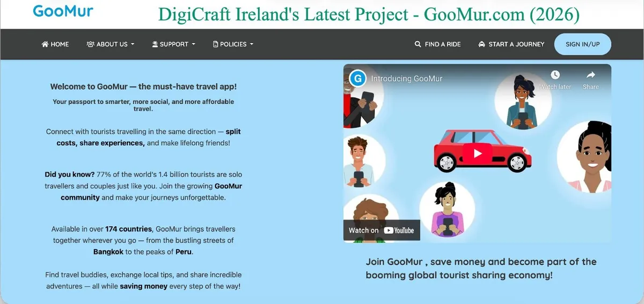Image resolution: width=644 pixels, height=304 pixels.
Task: Click Watch on YouTube button
Action: [x=382, y=230]
